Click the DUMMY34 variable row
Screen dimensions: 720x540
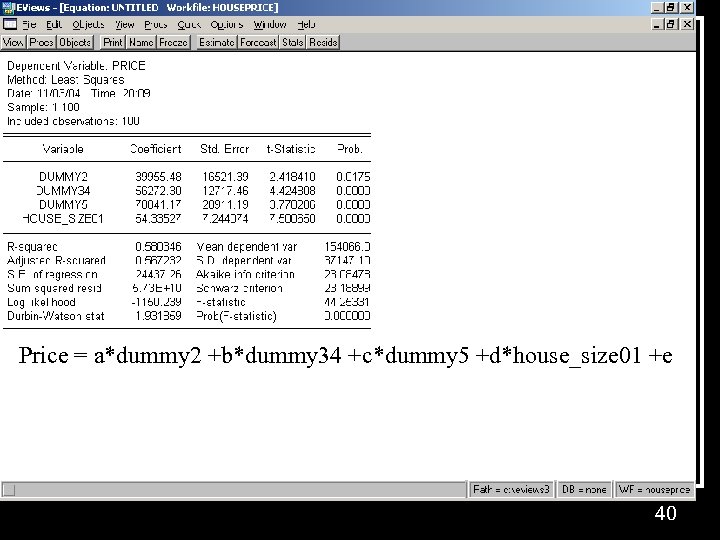coord(186,191)
